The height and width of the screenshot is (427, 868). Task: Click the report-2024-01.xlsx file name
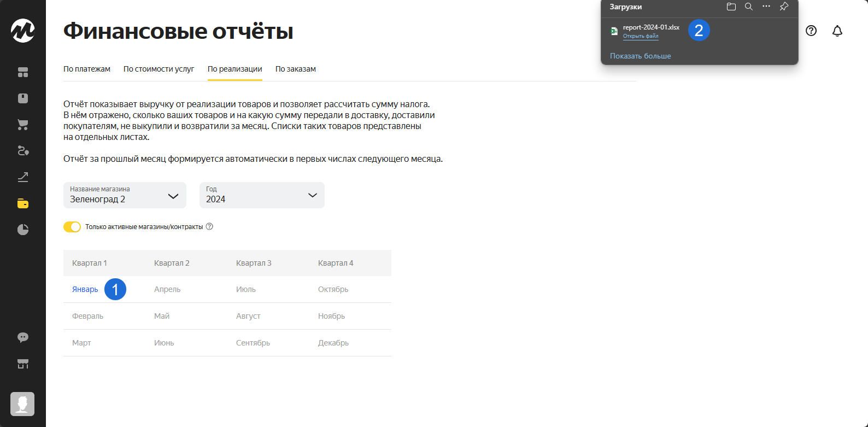click(651, 27)
